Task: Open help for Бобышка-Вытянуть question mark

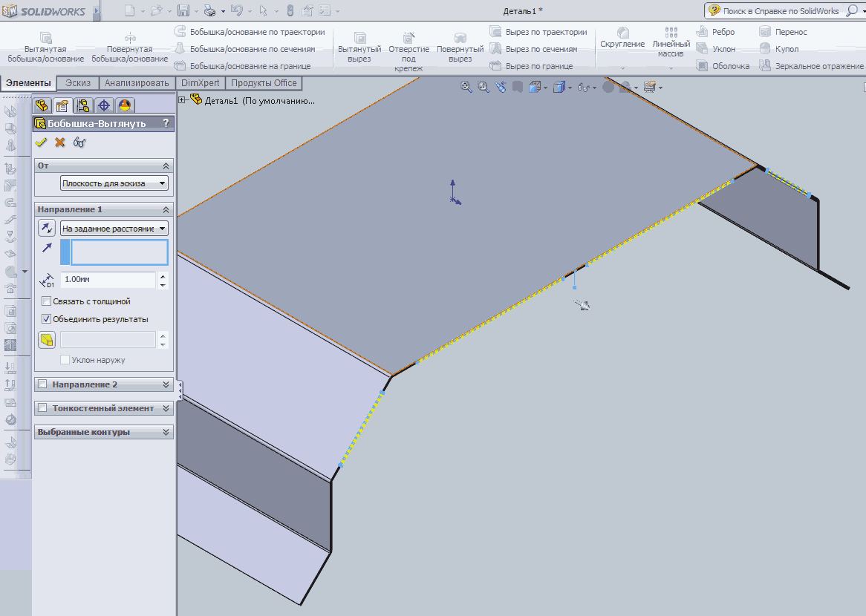Action: [166, 123]
